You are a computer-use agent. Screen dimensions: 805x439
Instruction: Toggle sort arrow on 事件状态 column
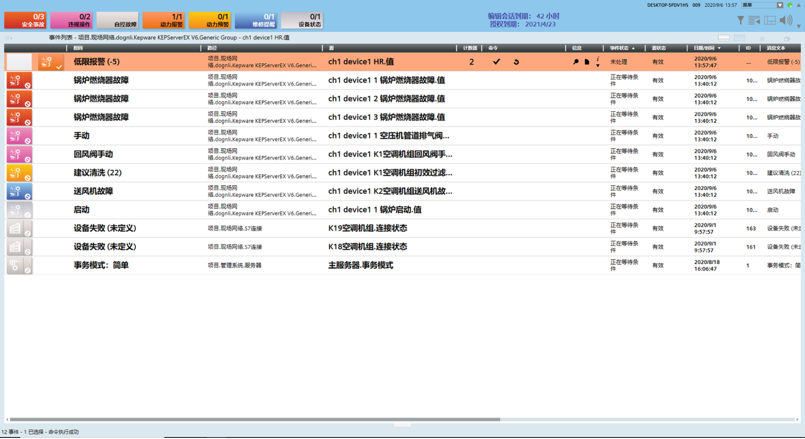pyautogui.click(x=634, y=48)
